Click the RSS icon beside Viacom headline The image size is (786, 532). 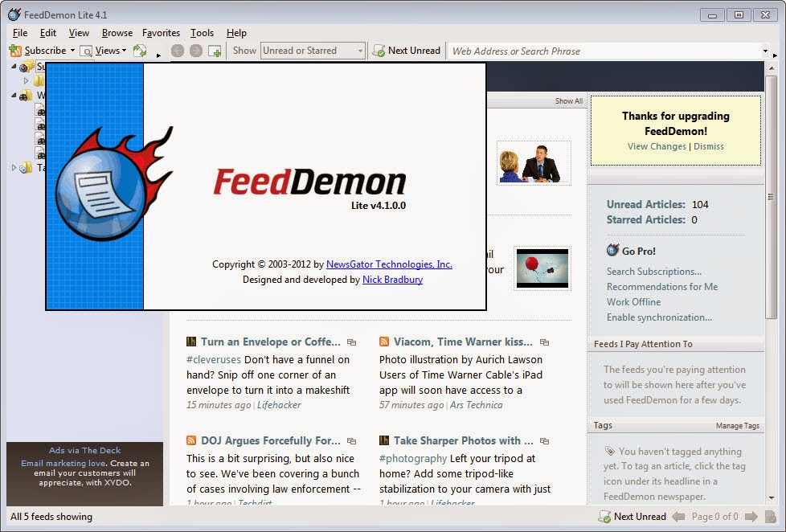384,342
